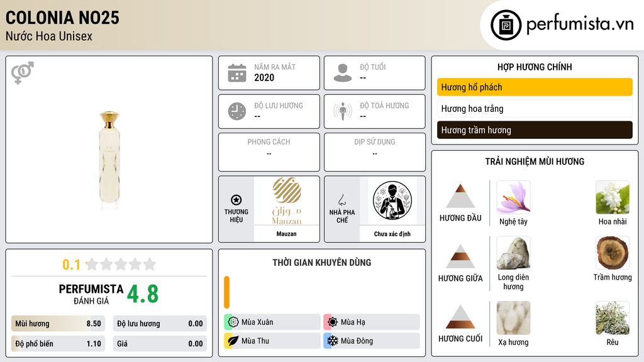Click the Trải nghiệm mùi hương heading

point(535,162)
